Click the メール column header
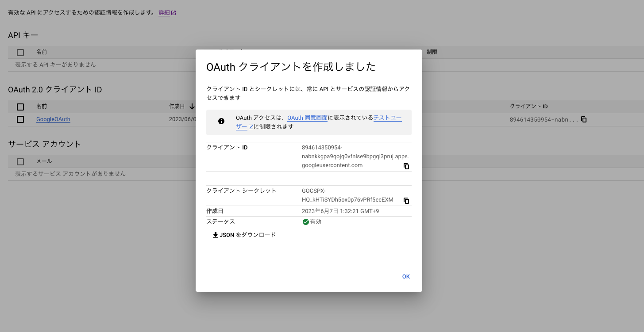Viewport: 644px width, 332px height. [x=44, y=161]
